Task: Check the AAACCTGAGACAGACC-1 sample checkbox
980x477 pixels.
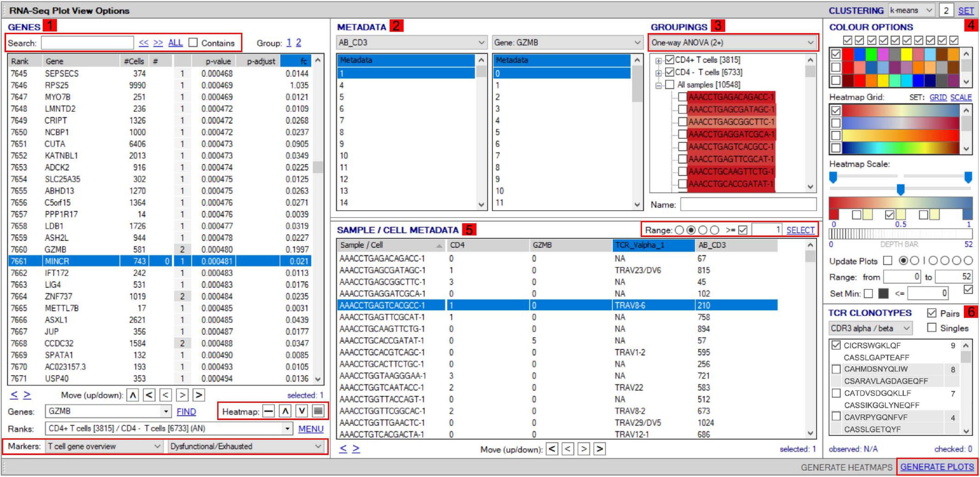Action: point(682,97)
